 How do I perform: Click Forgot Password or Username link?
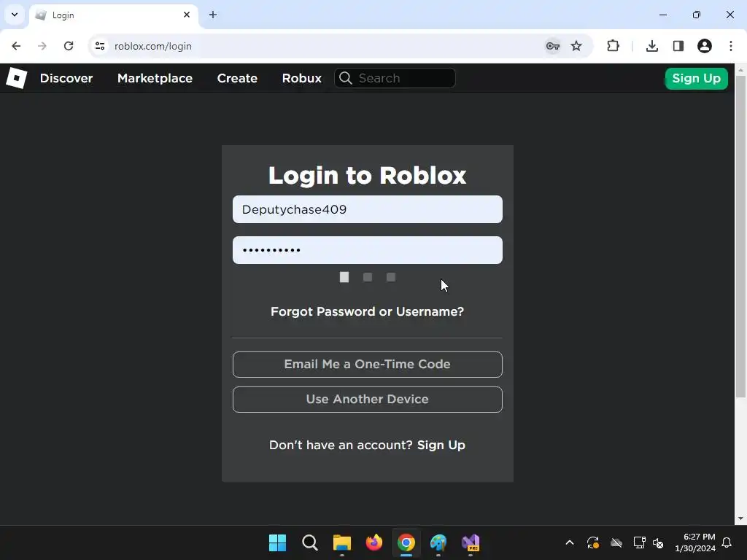[368, 311]
